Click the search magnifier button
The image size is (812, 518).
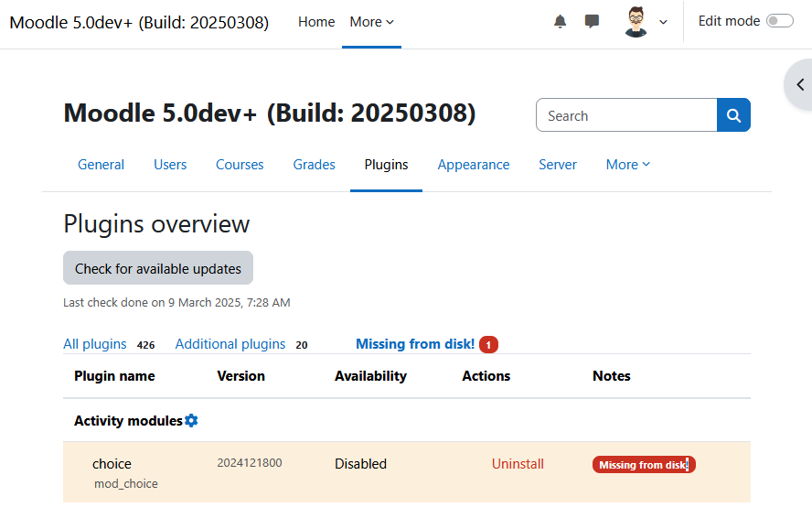coord(733,115)
